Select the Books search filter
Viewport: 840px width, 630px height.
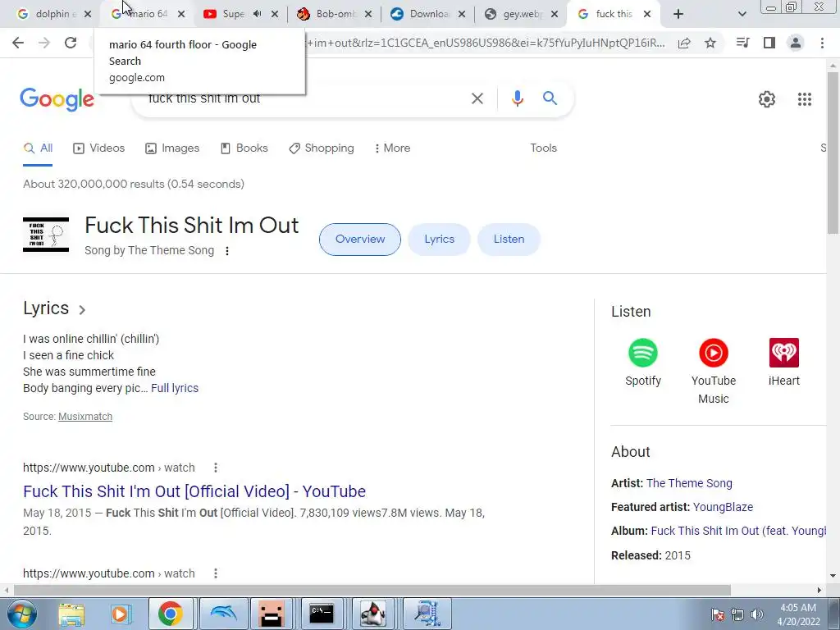point(244,148)
